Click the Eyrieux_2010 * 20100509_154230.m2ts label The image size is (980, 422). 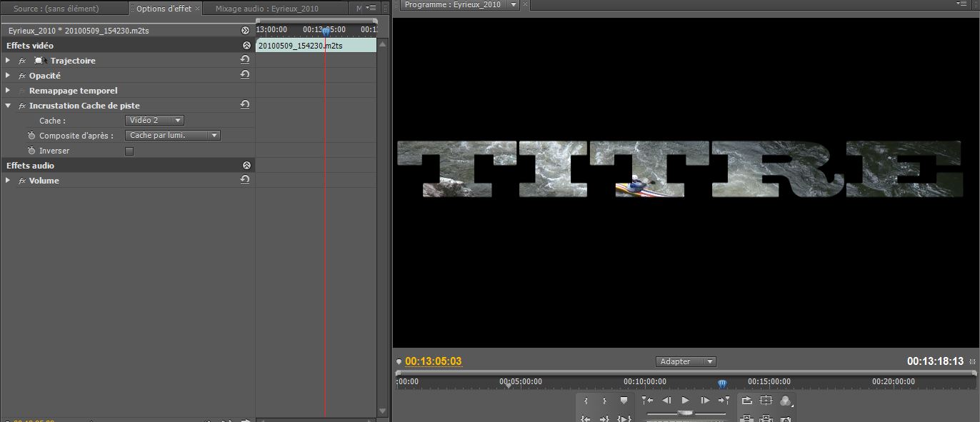pyautogui.click(x=79, y=31)
